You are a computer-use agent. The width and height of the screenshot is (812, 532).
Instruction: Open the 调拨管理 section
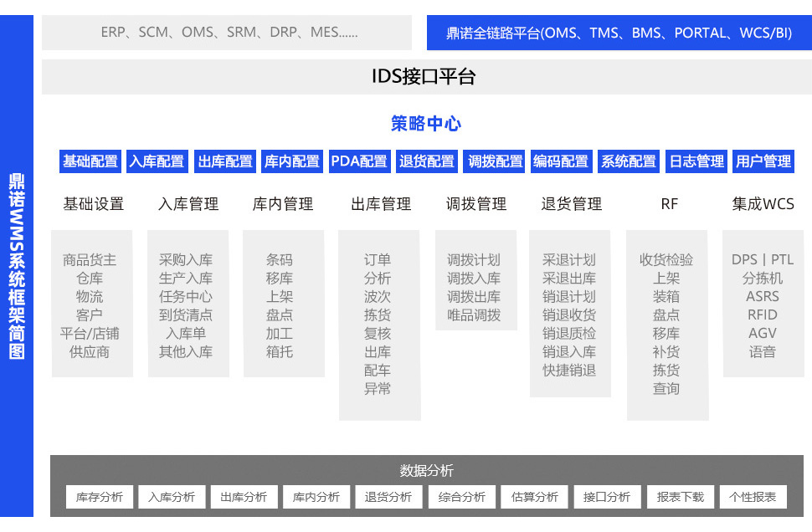(x=475, y=203)
